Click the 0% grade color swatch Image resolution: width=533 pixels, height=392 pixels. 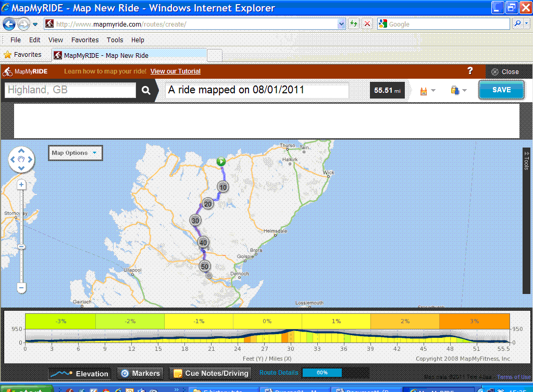pos(267,321)
